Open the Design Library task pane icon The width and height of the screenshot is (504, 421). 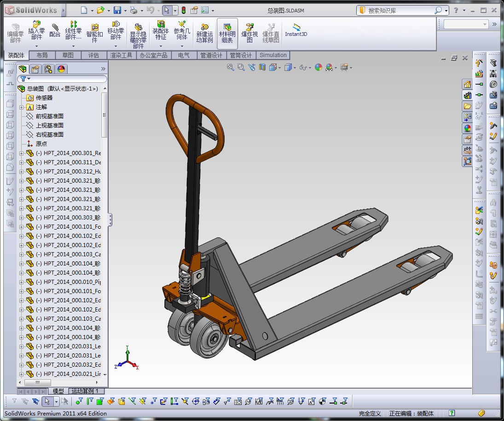[467, 95]
